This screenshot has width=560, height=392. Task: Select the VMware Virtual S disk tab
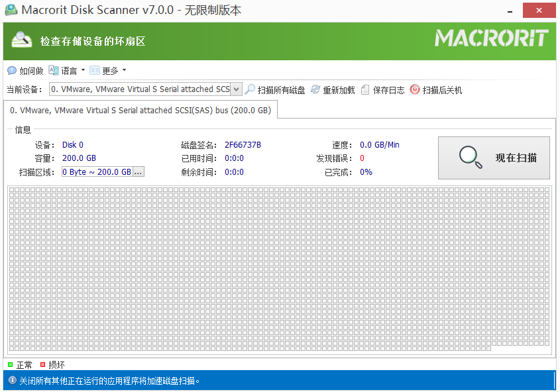click(140, 110)
